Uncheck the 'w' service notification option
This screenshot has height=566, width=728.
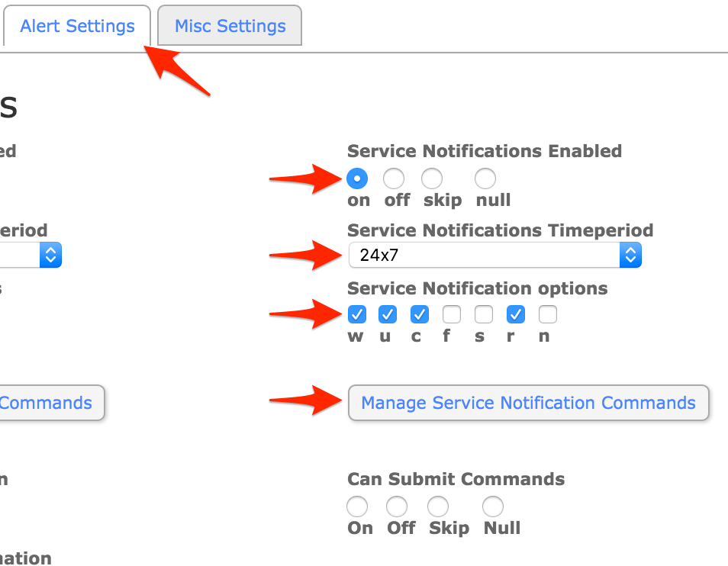click(x=356, y=314)
